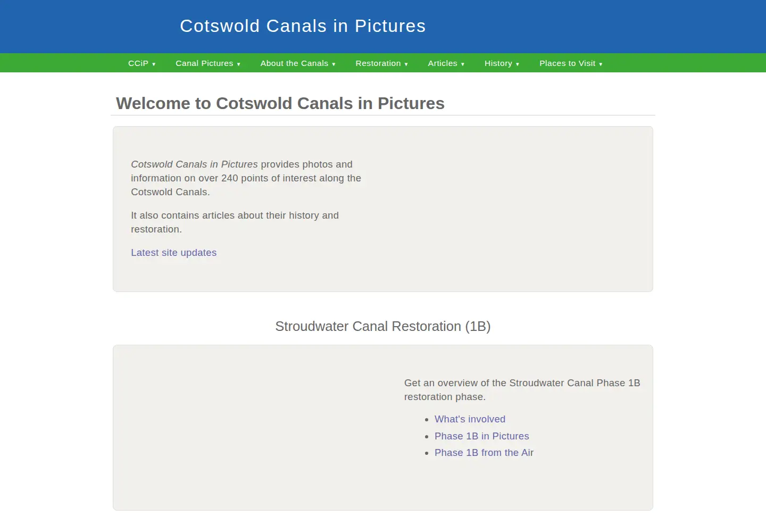The width and height of the screenshot is (766, 532).
Task: Select the Stroudwater Canal Restoration (1B) heading
Action: click(383, 326)
